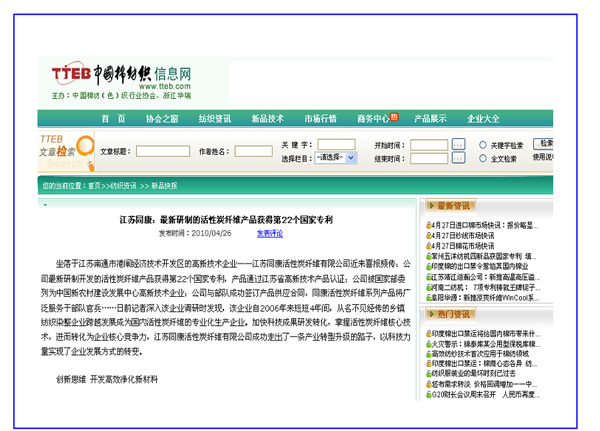Click the arrow icon beside 热门资讯 header
Screen dimensions: 600x431
[430, 314]
